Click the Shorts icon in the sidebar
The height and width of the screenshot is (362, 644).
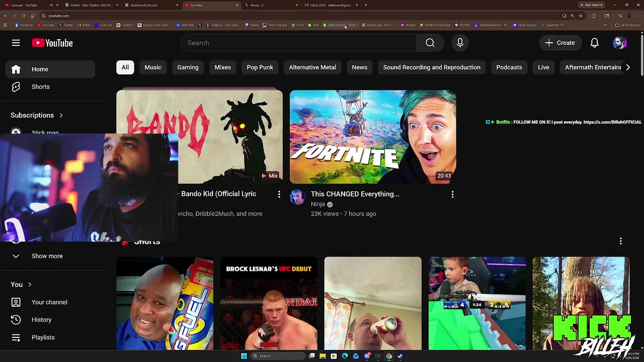click(16, 87)
